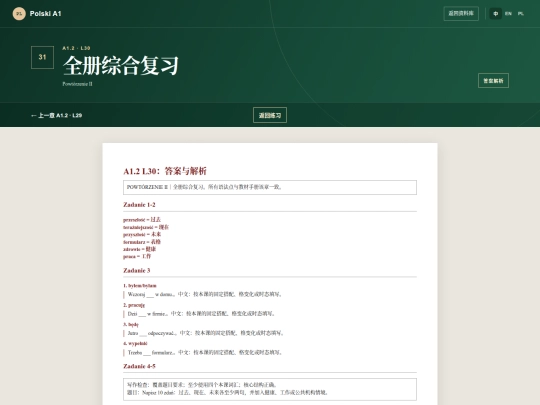This screenshot has width=540, height=405.
Task: Click the Zadanie 4-5 heading
Action: [x=139, y=366]
